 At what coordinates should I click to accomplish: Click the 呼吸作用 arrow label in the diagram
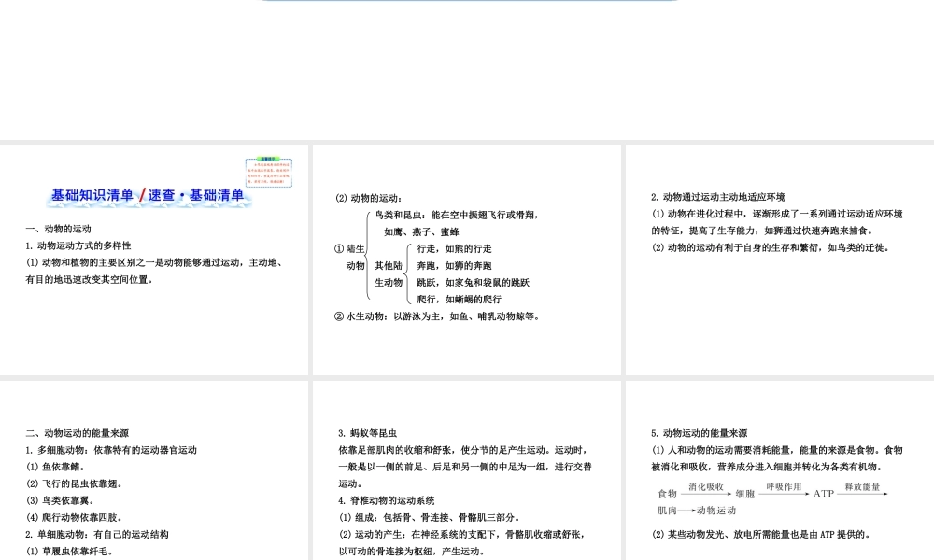coord(784,487)
